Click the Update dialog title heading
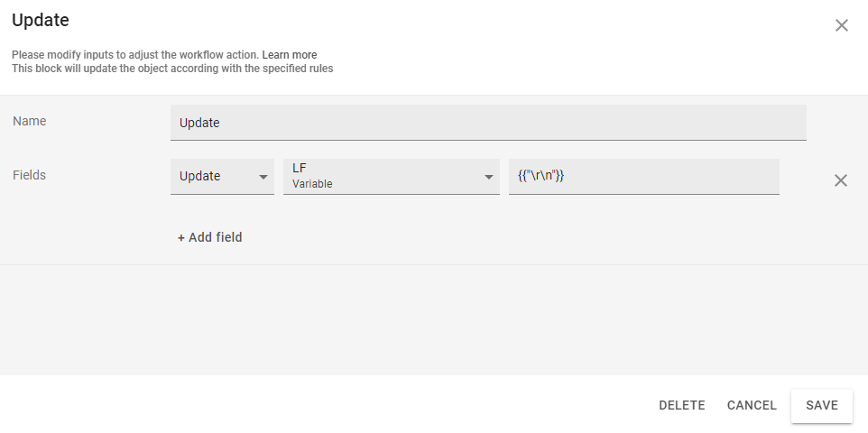Viewport: 868px width, 433px height. pos(41,20)
